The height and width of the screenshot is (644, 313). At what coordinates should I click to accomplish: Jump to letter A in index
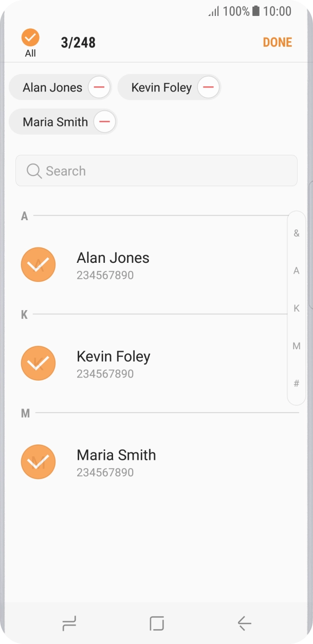pos(297,271)
